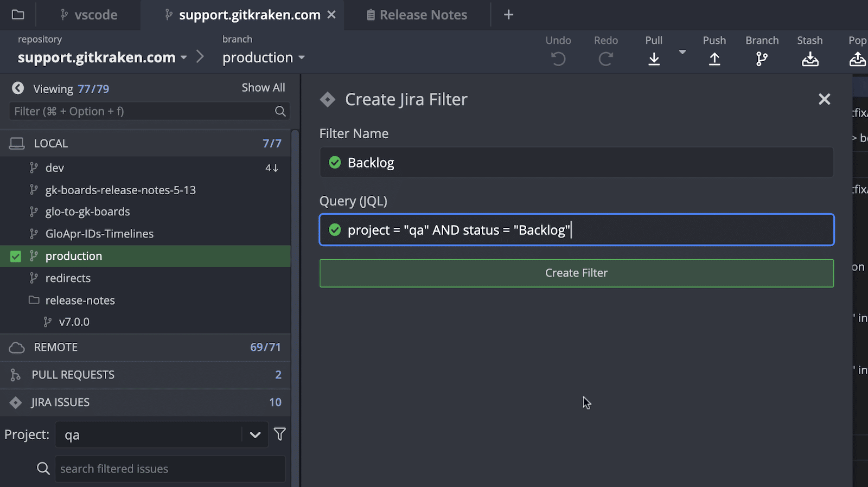
Task: Open the Jira Project qa dropdown
Action: [255, 435]
